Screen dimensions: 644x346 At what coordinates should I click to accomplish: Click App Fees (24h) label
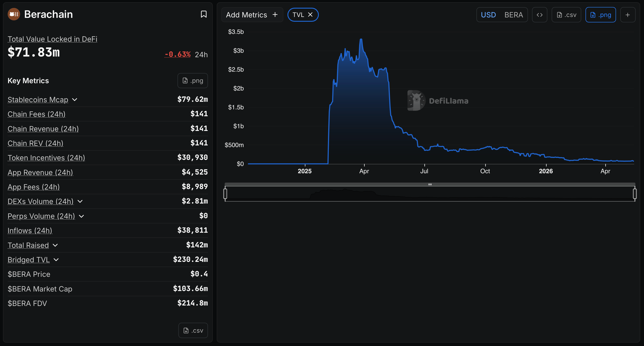[33, 187]
